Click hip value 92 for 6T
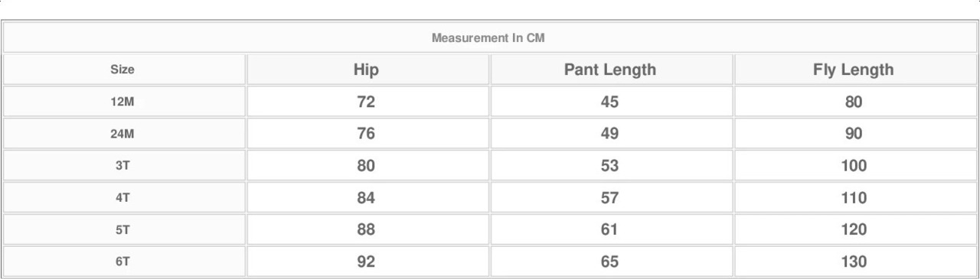The width and height of the screenshot is (980, 279). pos(366,263)
